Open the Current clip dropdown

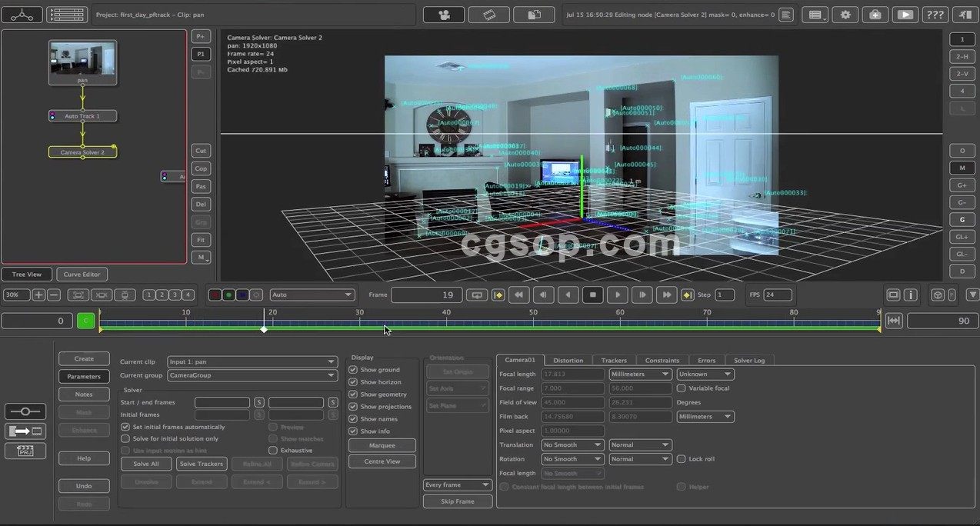click(252, 361)
